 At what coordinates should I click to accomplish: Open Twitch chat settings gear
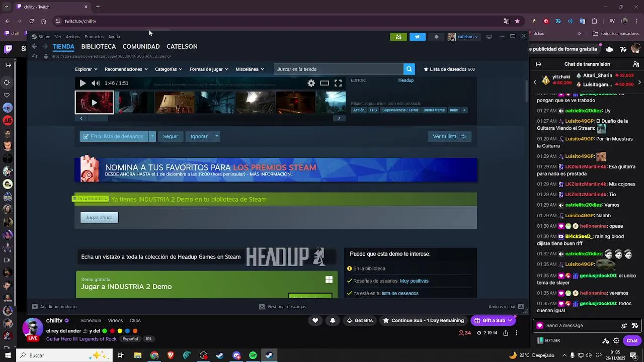616,340
